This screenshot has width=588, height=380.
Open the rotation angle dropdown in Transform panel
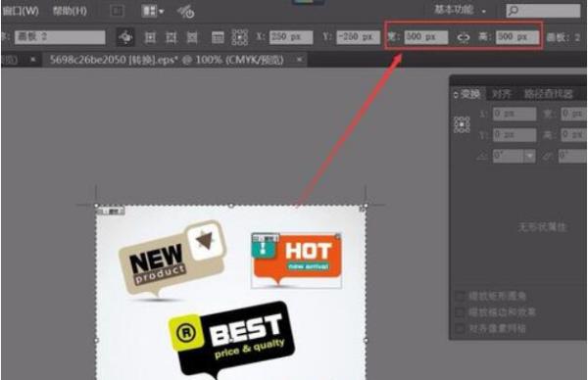(x=529, y=156)
